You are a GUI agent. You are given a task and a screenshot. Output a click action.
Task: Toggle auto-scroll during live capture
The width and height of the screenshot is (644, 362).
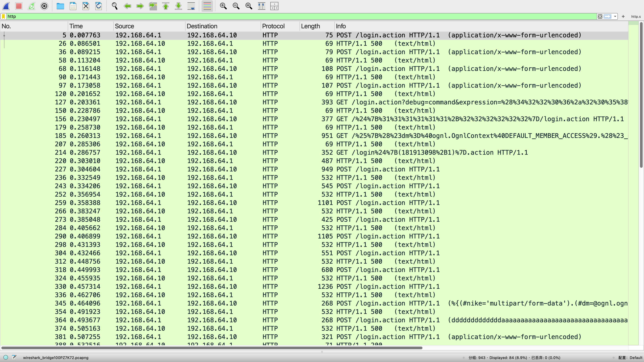tap(191, 6)
